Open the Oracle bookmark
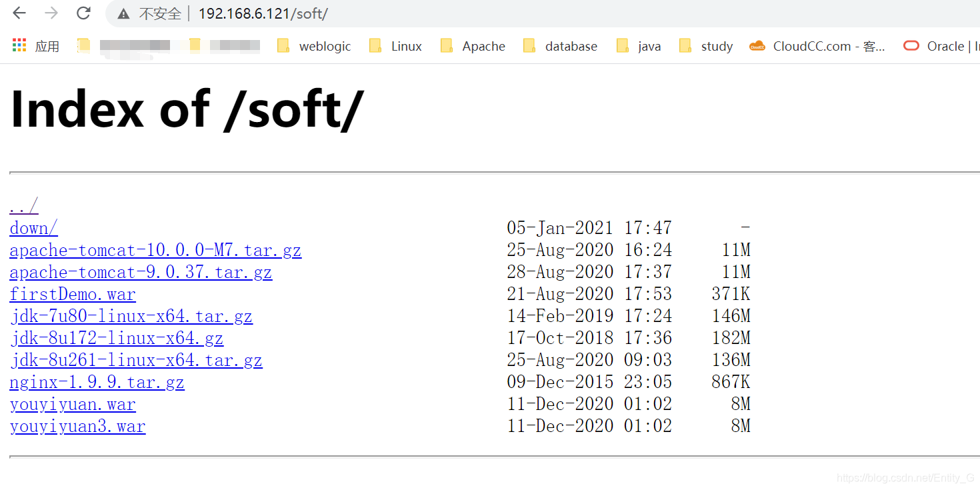Viewport: 980px width, 490px height. coord(941,46)
